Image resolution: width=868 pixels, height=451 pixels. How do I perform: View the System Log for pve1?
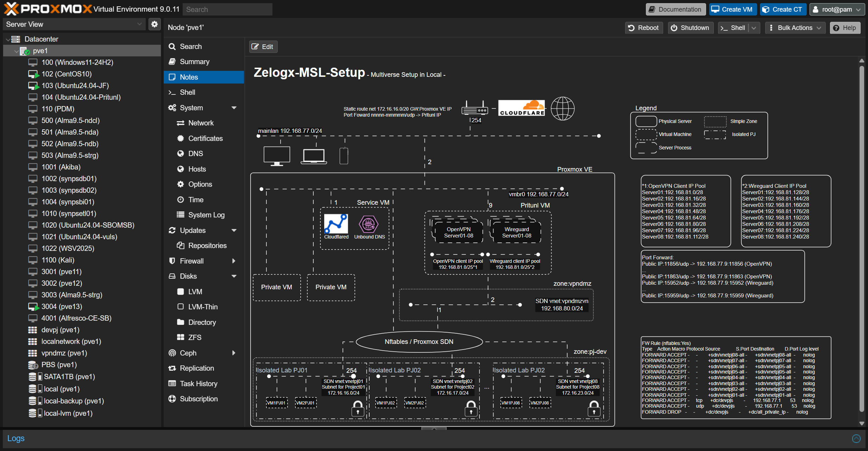[x=206, y=215]
